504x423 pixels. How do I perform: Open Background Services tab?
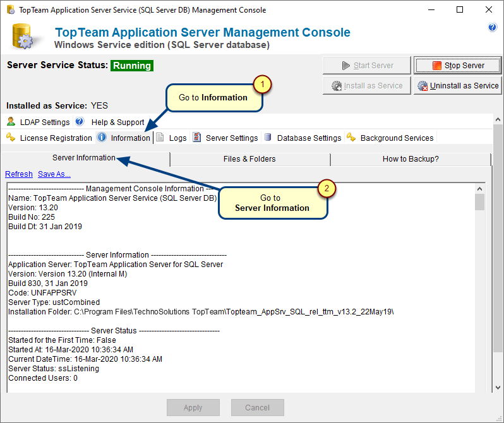click(x=397, y=138)
